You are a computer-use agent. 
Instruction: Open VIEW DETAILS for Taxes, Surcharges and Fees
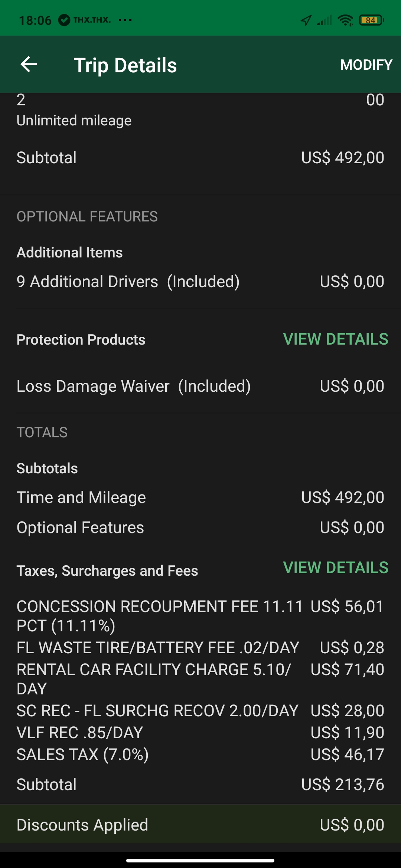pyautogui.click(x=335, y=568)
